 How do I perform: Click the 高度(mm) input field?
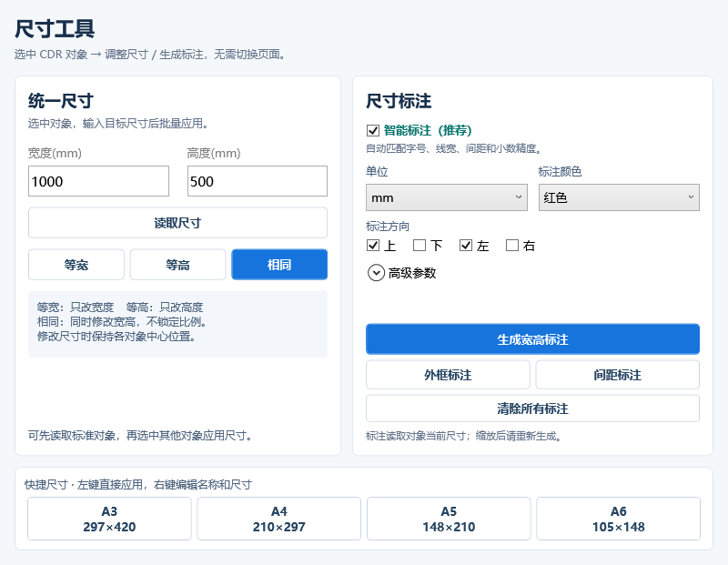[x=258, y=181]
